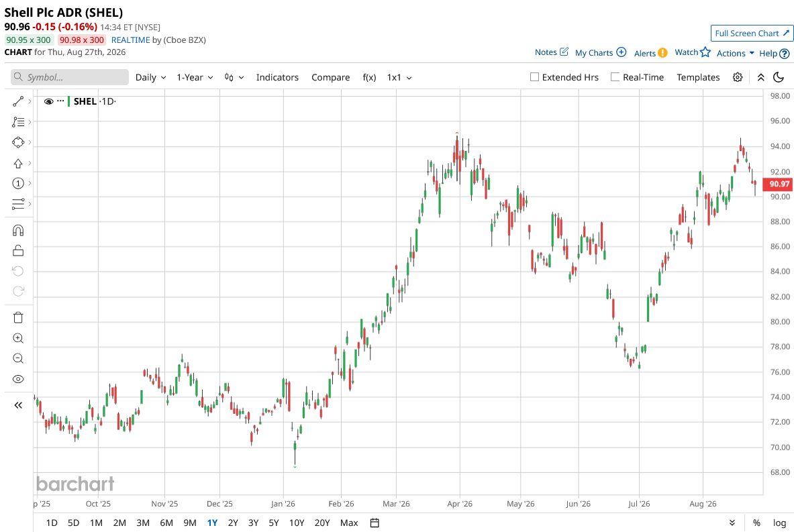
Task: Collapse the drawing tools sidebar
Action: (x=18, y=405)
